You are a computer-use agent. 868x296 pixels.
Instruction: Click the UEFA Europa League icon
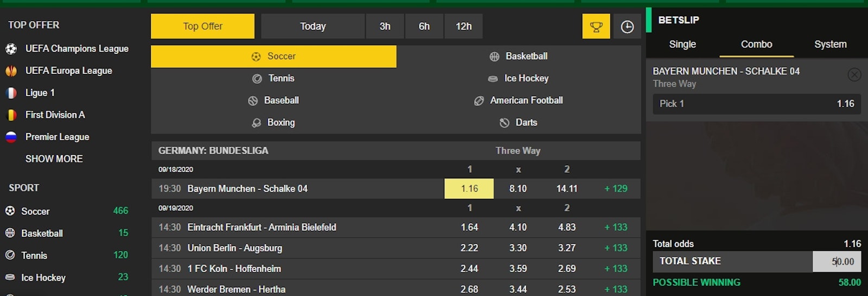pyautogui.click(x=11, y=71)
